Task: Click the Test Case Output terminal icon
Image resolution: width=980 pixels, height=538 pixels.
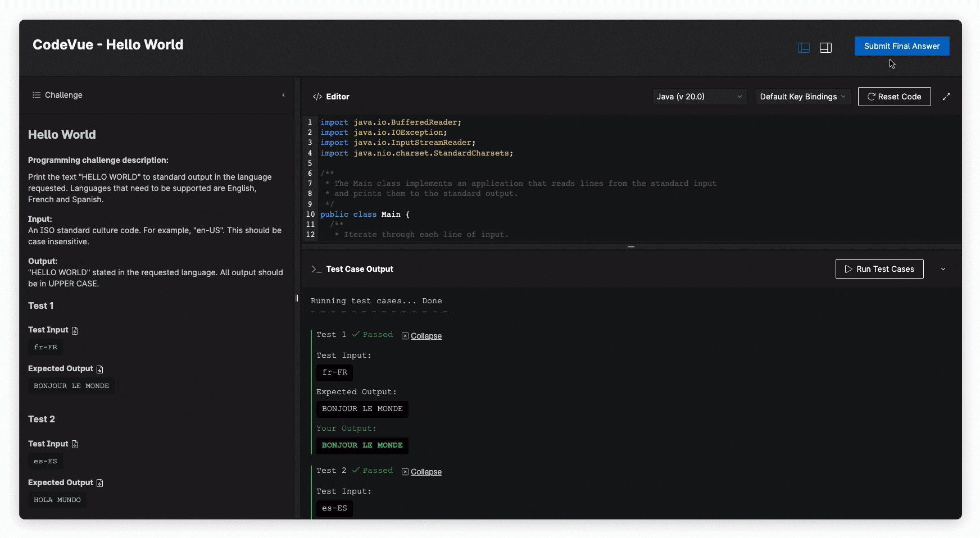Action: [316, 269]
